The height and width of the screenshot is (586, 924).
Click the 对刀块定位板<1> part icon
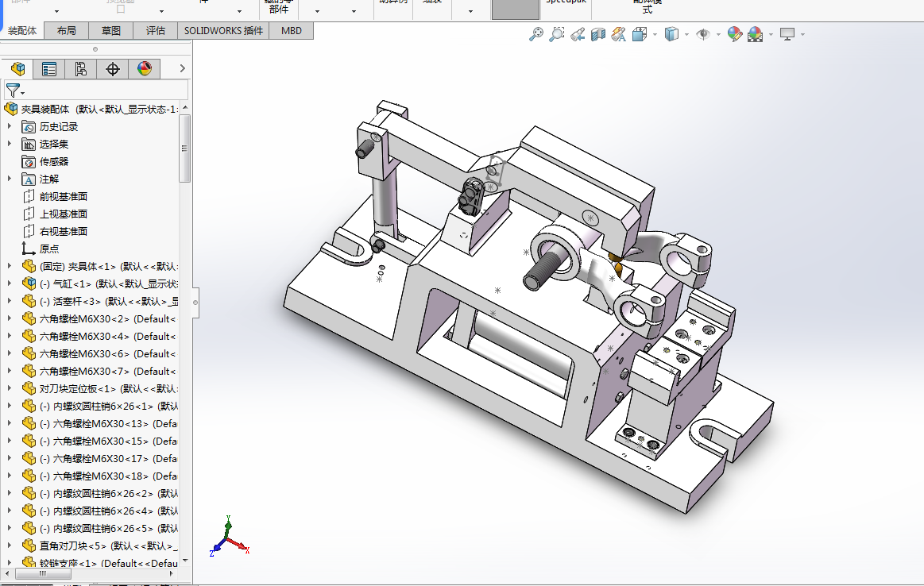pos(29,389)
